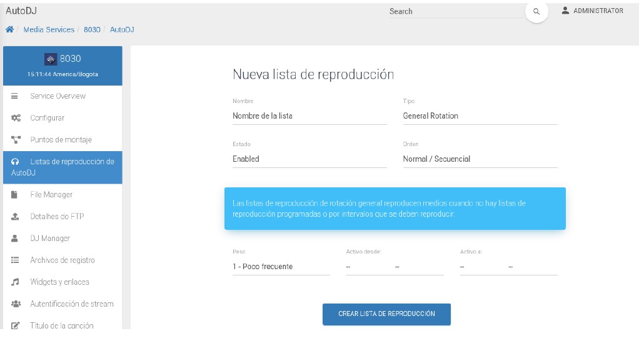Image resolution: width=644 pixels, height=341 pixels.
Task: Click the Nombre de la lista input field
Action: (309, 116)
